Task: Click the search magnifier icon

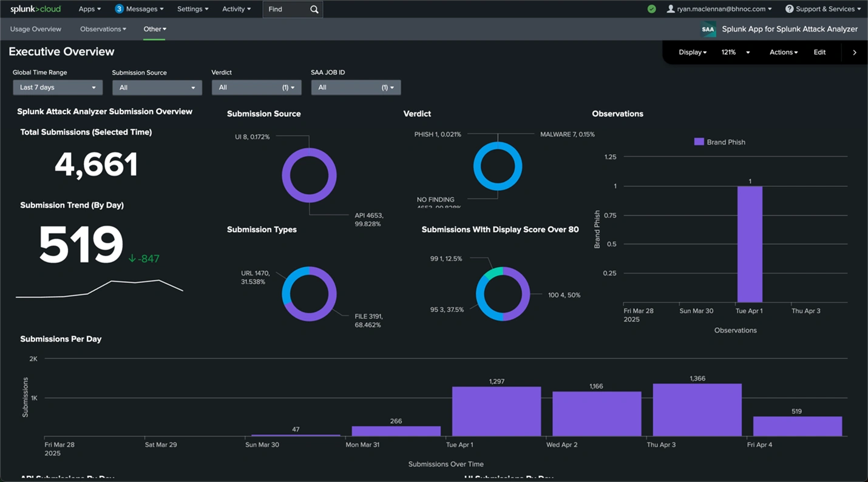Action: tap(314, 9)
